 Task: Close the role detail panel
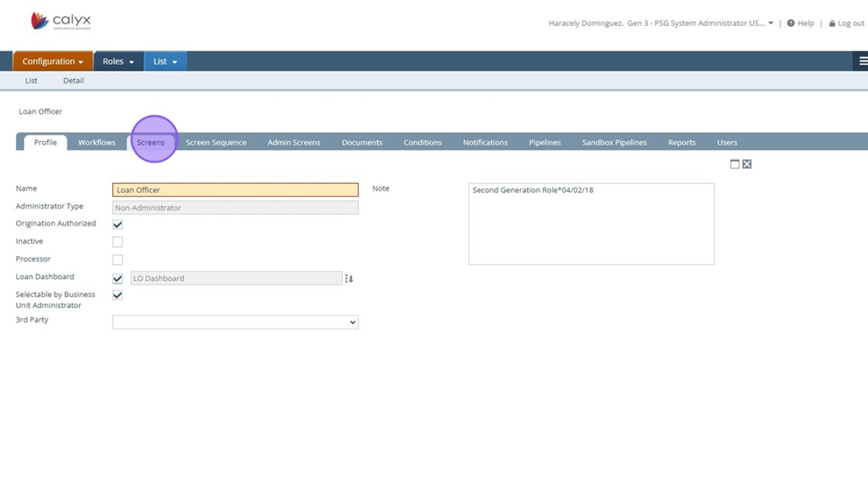point(747,164)
